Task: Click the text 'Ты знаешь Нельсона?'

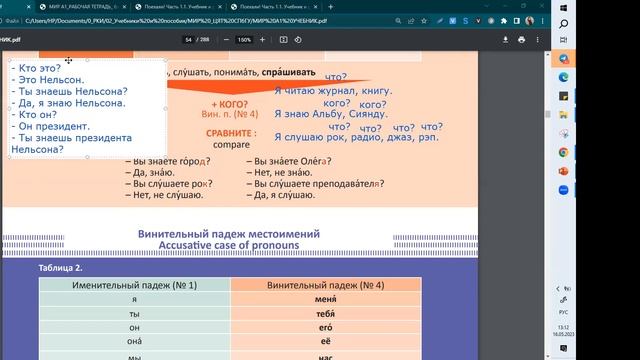Action: pyautogui.click(x=69, y=91)
